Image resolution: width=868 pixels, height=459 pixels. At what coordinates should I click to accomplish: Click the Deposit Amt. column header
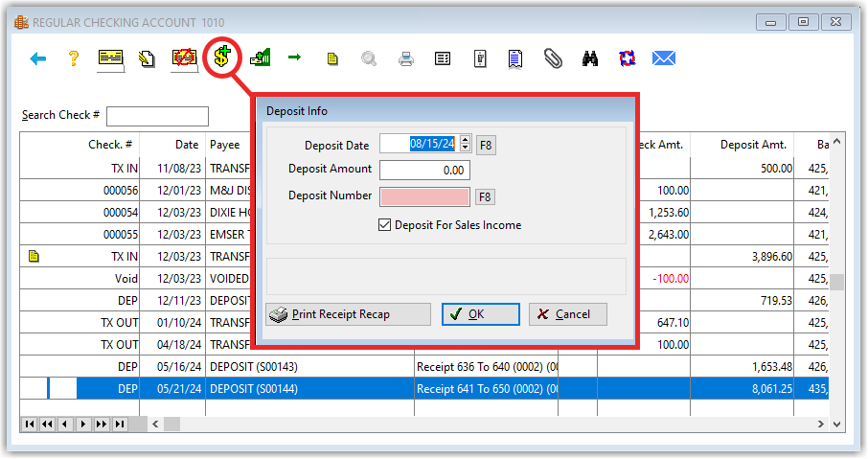(753, 145)
